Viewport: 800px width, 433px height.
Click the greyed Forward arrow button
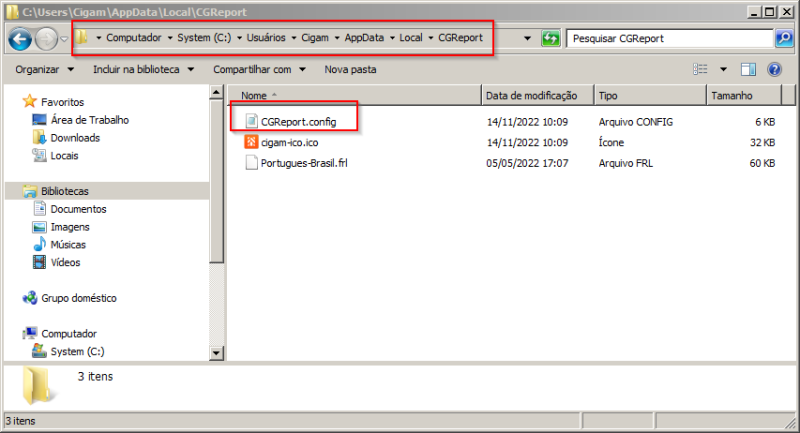46,39
